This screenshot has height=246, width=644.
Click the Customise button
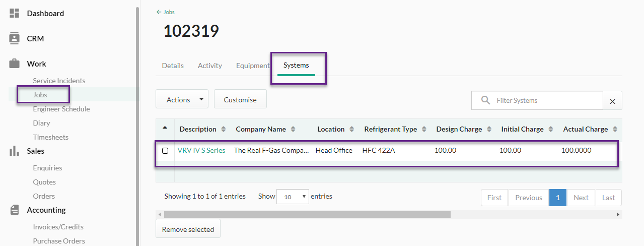point(240,99)
